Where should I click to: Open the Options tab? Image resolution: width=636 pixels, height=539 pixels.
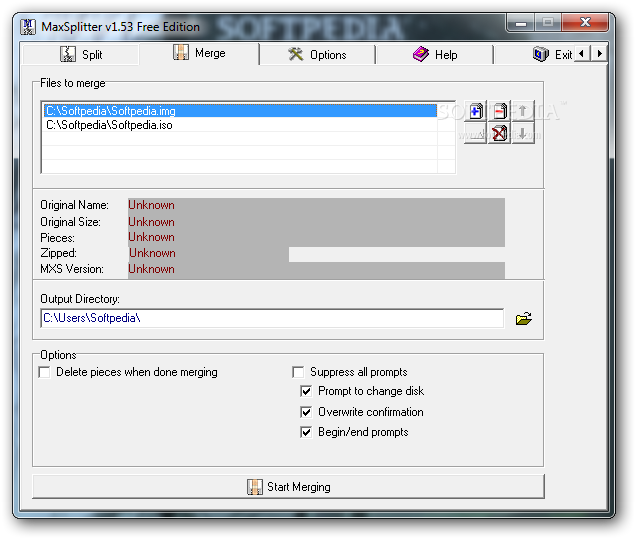click(317, 54)
